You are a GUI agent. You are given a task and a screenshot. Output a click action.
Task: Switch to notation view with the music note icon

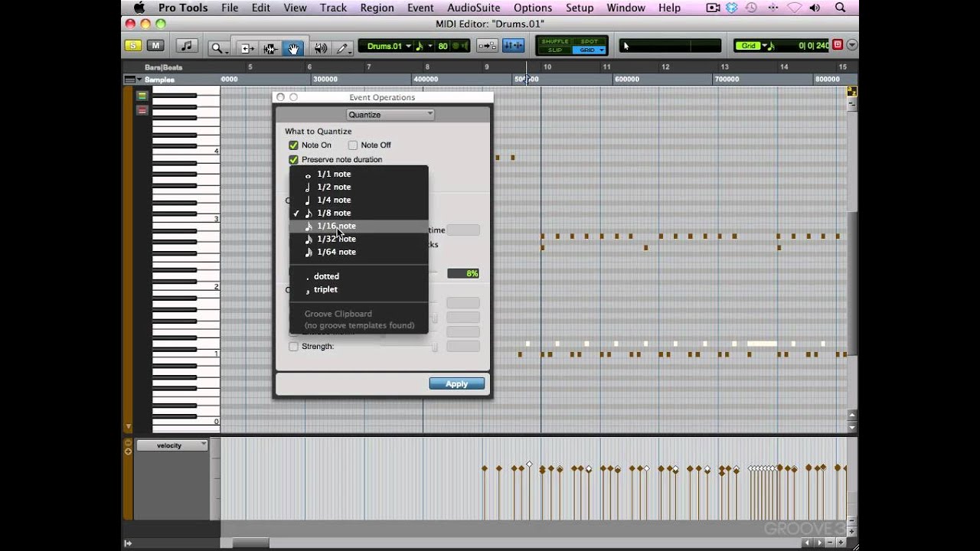[186, 47]
